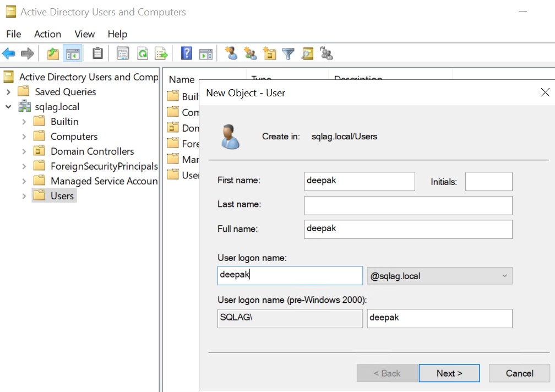The height and width of the screenshot is (392, 555).
Task: Expand the Computers tree node
Action: pyautogui.click(x=24, y=137)
